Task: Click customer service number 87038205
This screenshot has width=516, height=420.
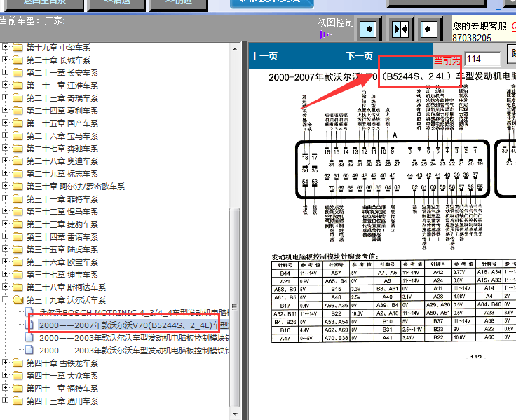Action: (x=472, y=38)
